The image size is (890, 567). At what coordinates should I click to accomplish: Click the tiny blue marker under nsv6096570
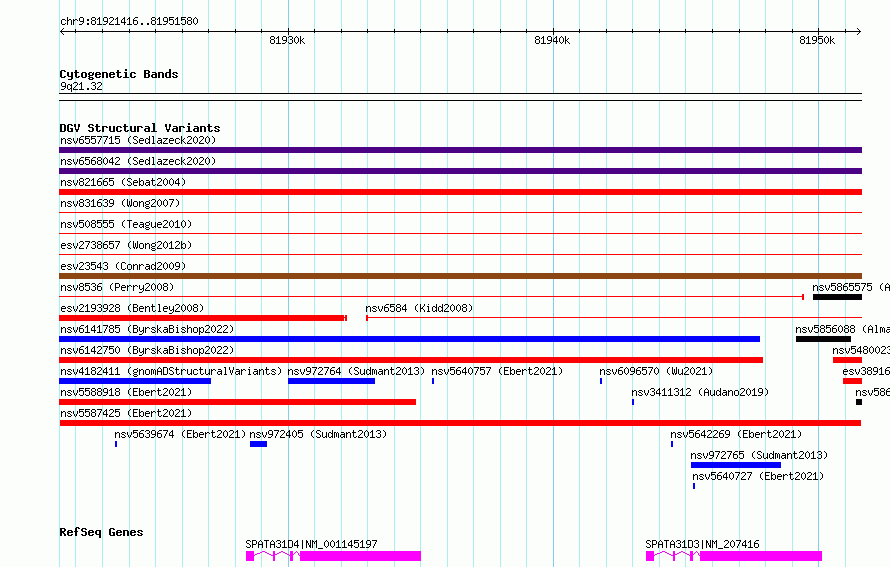click(x=601, y=381)
